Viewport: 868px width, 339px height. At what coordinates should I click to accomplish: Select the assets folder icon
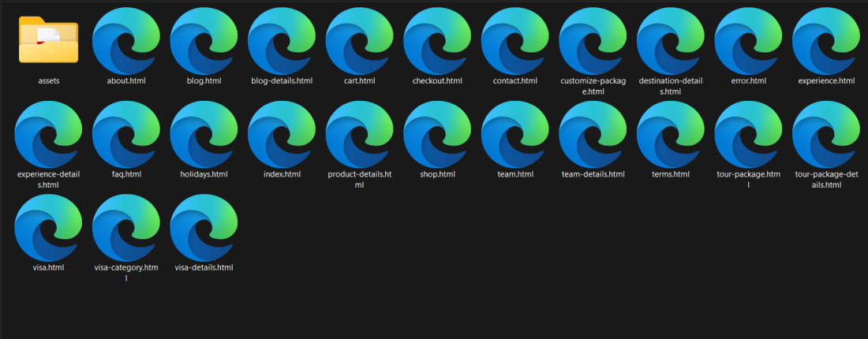(49, 40)
